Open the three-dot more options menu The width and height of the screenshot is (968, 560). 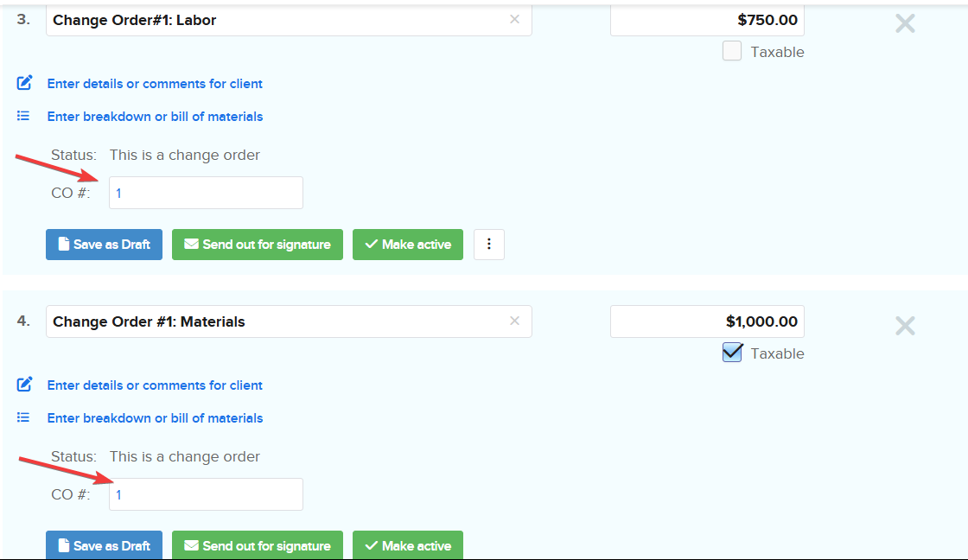[x=489, y=245]
